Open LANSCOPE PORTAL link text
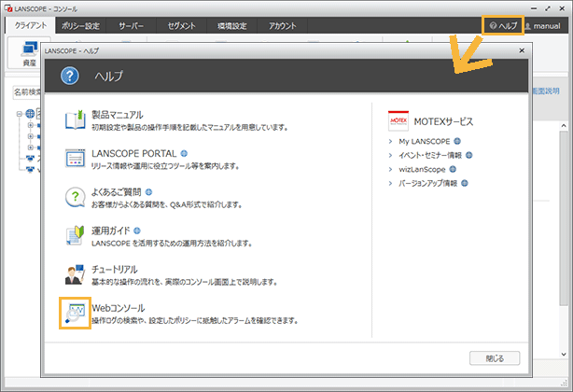The image size is (573, 392). point(134,153)
